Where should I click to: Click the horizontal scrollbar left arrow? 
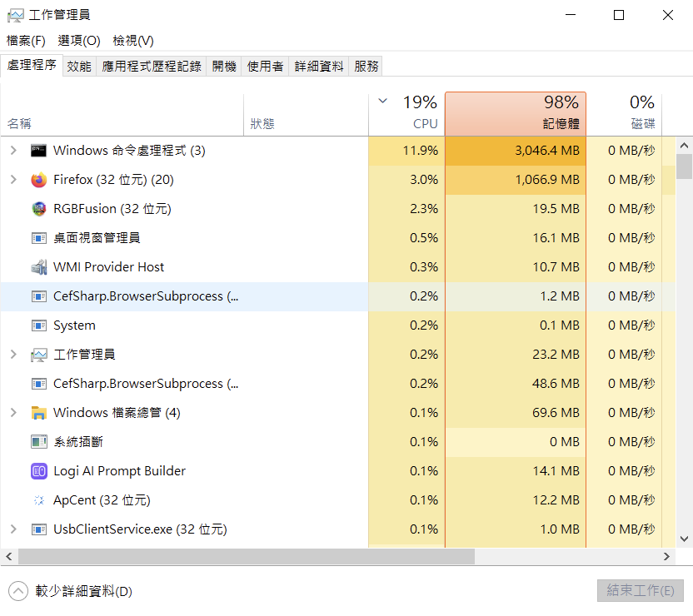click(9, 556)
